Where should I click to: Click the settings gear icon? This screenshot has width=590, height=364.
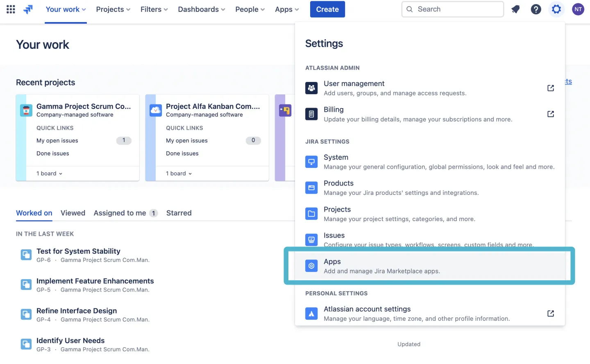tap(556, 9)
